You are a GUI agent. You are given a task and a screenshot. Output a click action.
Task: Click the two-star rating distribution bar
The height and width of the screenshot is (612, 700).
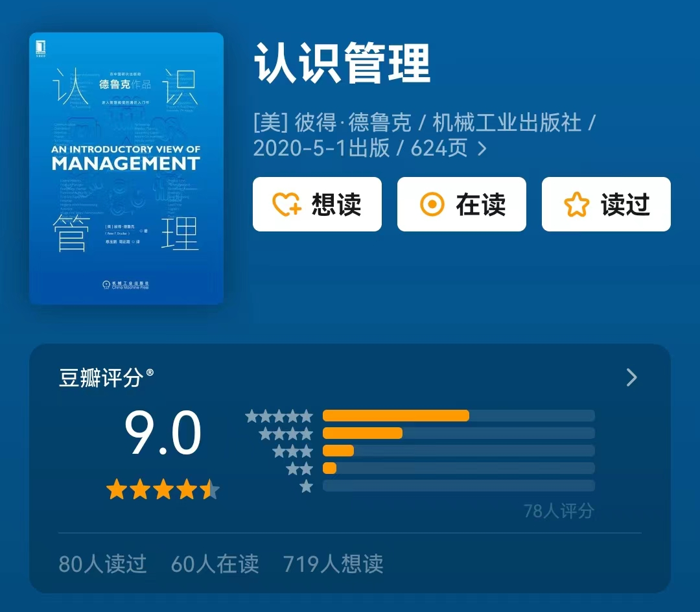click(x=459, y=468)
